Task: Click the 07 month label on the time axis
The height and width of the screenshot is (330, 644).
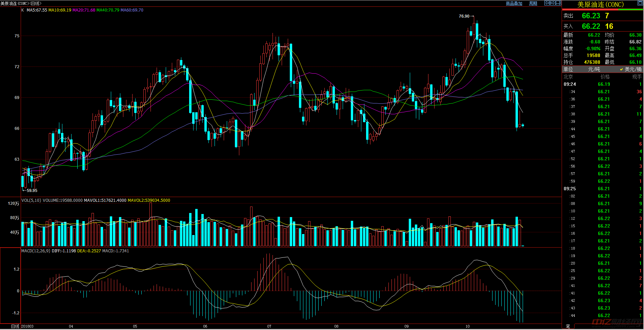Action: click(x=269, y=327)
